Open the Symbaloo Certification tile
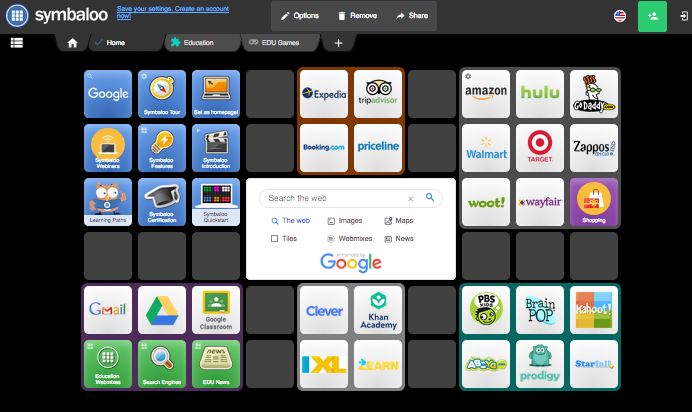Viewport: 692px width, 412px height. 162,202
